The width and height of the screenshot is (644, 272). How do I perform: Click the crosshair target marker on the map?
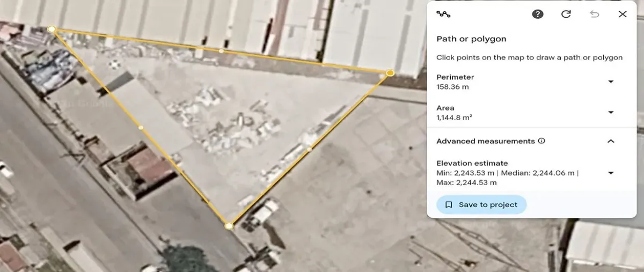tap(114, 64)
